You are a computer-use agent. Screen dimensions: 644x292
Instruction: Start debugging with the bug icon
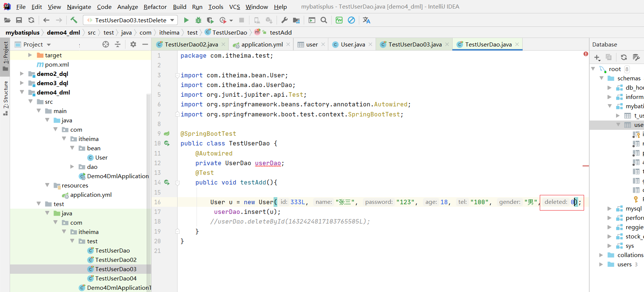click(198, 20)
